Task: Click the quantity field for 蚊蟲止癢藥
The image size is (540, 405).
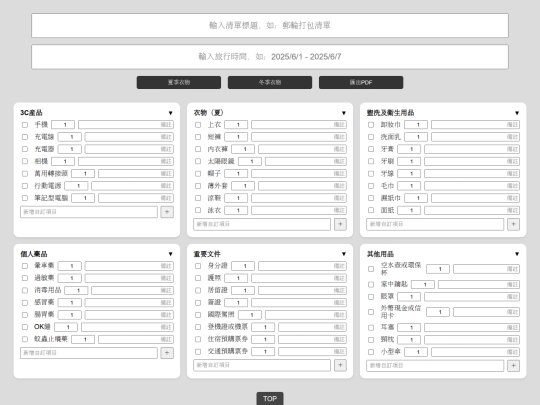Action: tap(83, 339)
